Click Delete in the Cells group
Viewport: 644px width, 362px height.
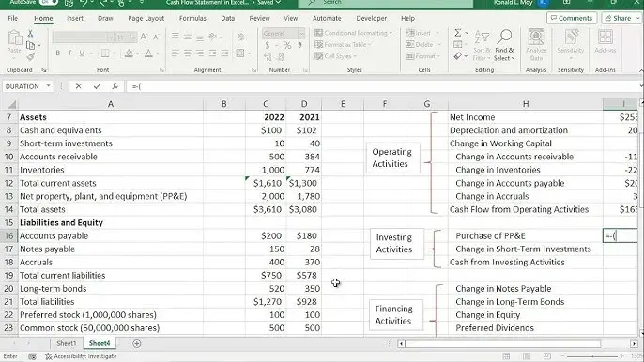click(423, 44)
